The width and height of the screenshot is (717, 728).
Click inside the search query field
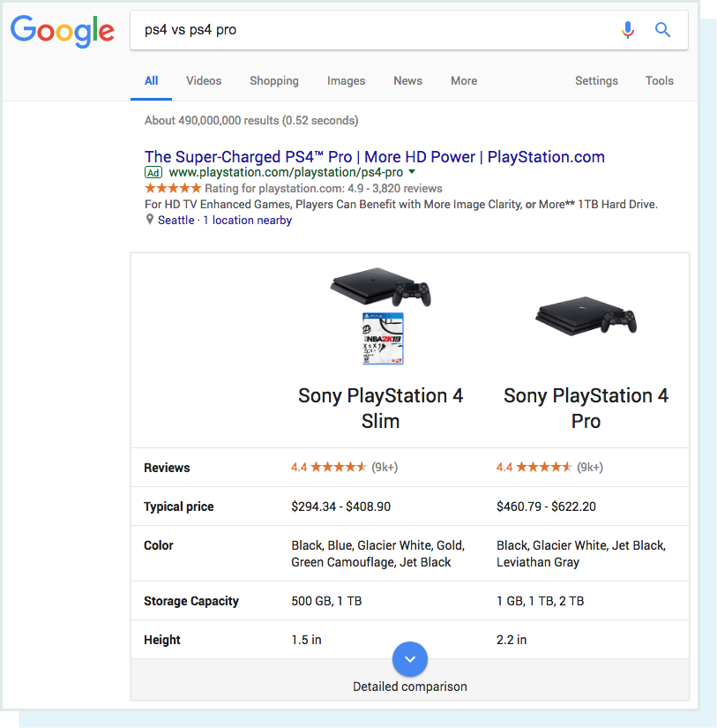point(353,29)
